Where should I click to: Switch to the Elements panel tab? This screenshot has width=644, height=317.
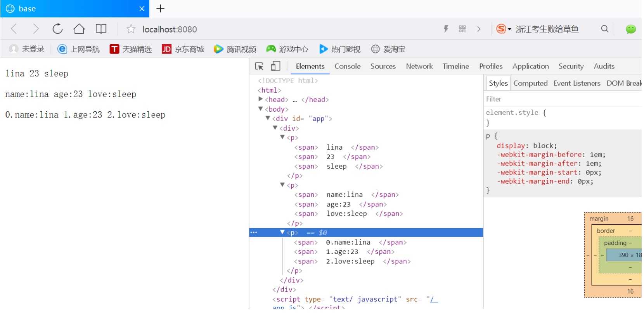pos(310,66)
